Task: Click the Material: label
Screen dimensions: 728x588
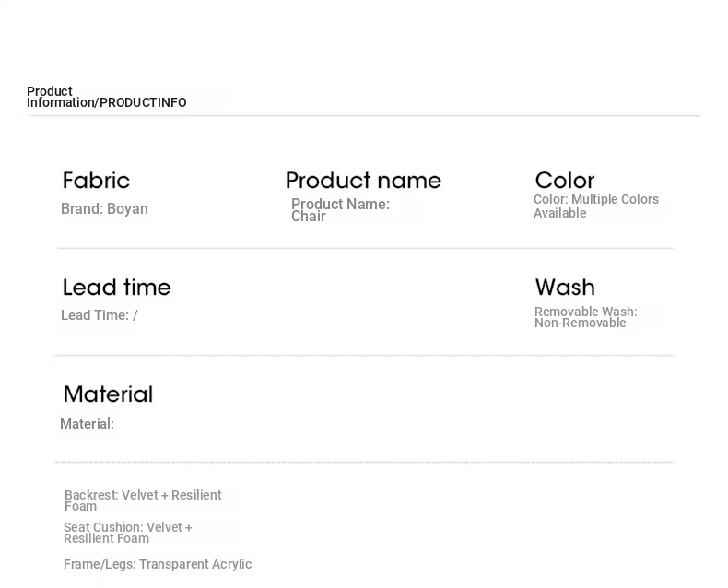Action: tap(87, 424)
